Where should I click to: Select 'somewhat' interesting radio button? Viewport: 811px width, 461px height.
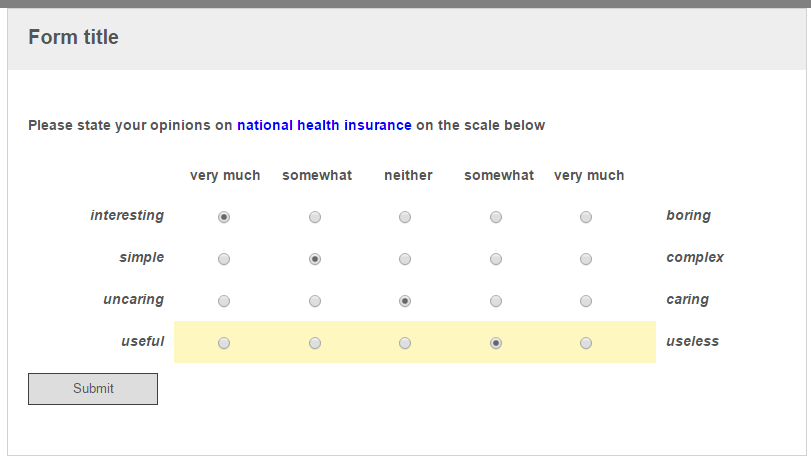click(x=315, y=217)
